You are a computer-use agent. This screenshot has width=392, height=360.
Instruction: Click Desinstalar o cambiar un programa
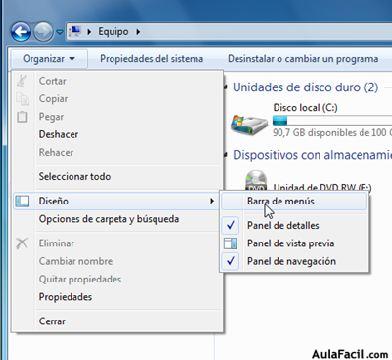click(x=303, y=59)
